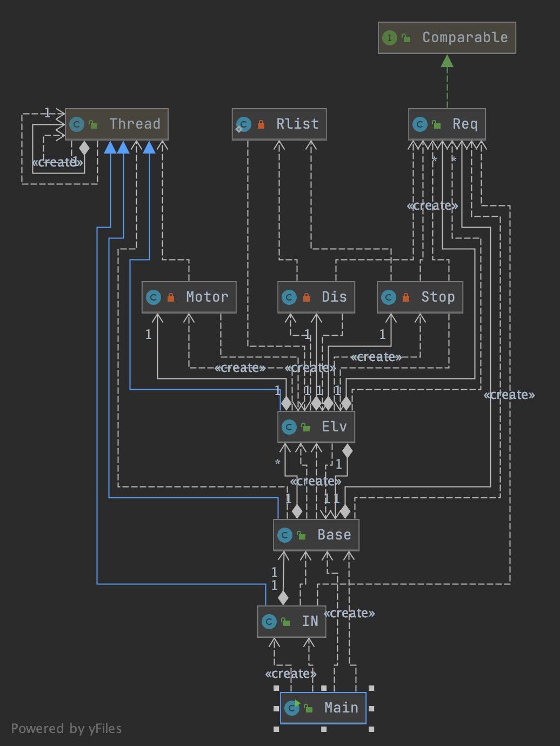Click the green lock icon on Main
This screenshot has height=746, width=560.
pyautogui.click(x=309, y=708)
